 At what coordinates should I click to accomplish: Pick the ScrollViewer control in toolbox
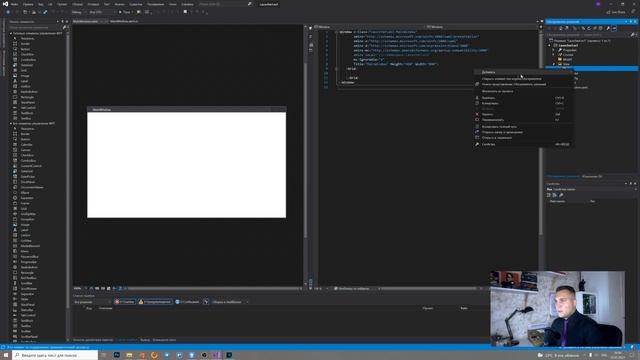click(x=29, y=288)
